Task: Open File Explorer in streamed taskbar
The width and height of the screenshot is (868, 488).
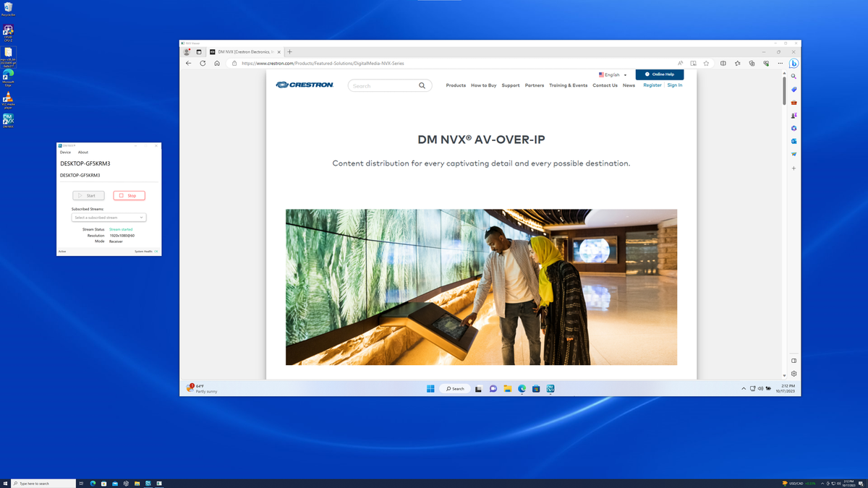Action: click(x=508, y=389)
